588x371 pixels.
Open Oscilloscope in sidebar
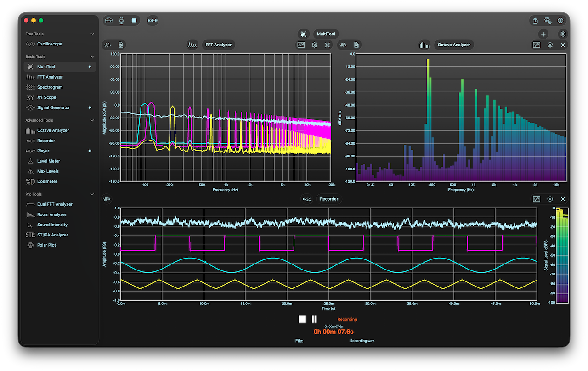(60, 44)
